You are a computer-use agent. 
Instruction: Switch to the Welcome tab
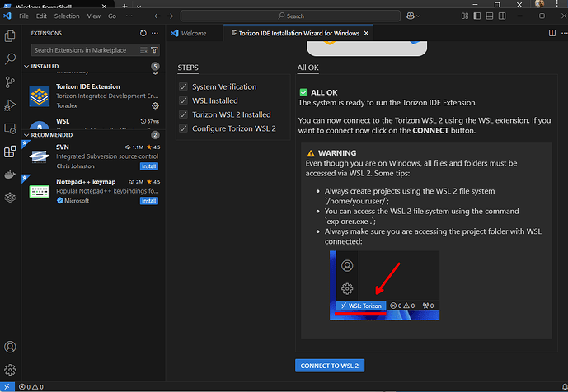(193, 34)
